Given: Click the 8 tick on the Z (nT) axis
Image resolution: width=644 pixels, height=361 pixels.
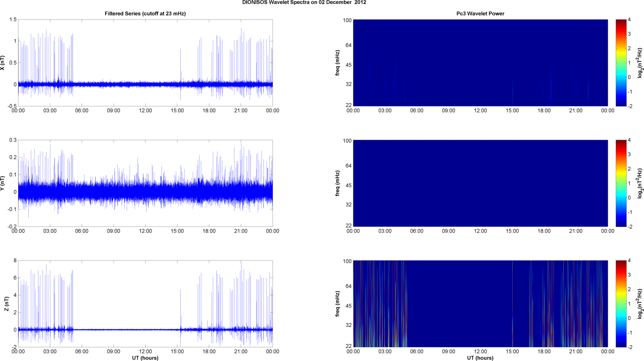Looking at the screenshot, I should 15,261.
